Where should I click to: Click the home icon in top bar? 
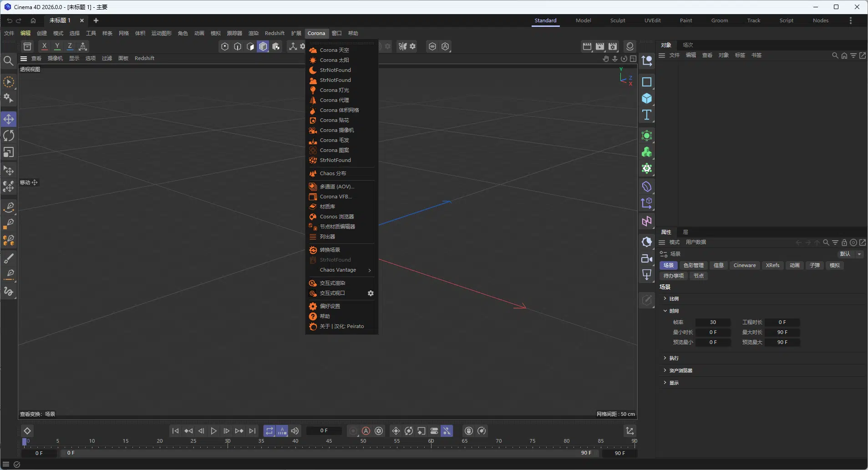pos(33,20)
